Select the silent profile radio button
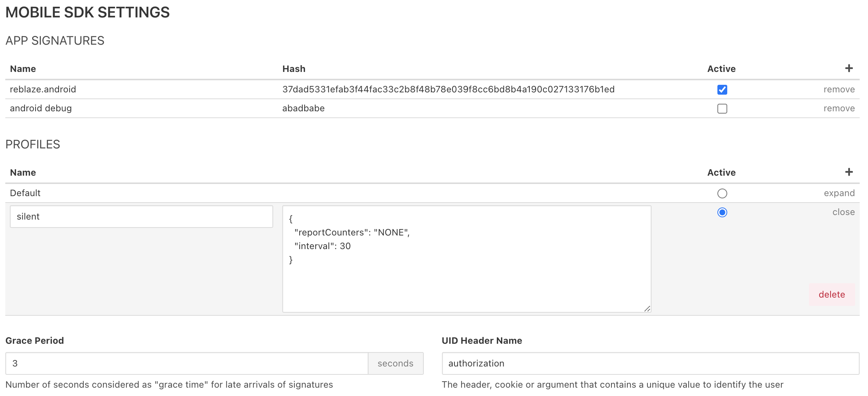Screen dimensions: 868x396 point(722,212)
